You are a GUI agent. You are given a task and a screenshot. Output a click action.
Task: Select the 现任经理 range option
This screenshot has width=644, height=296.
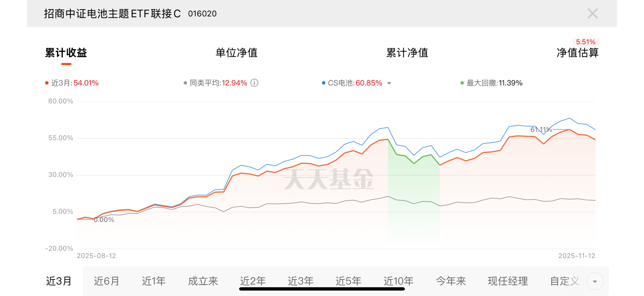[x=508, y=281]
